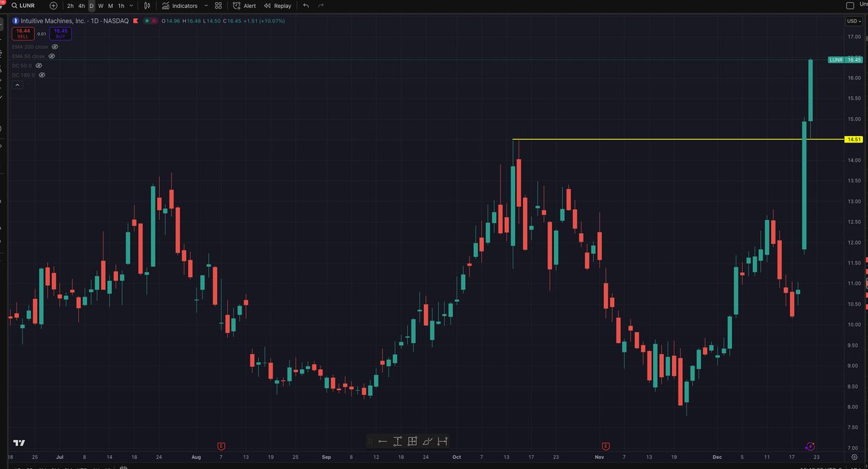868x469 pixels.
Task: Collapse the indicator legend with chevron
Action: 17,85
